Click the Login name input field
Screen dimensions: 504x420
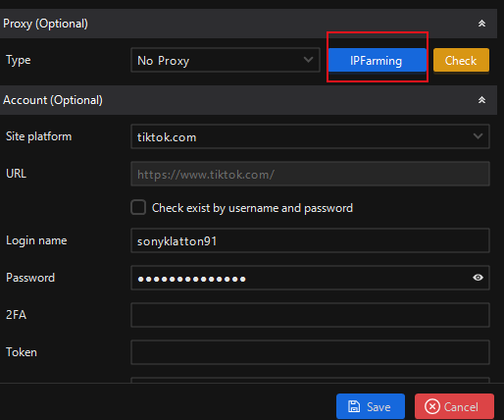pos(310,240)
